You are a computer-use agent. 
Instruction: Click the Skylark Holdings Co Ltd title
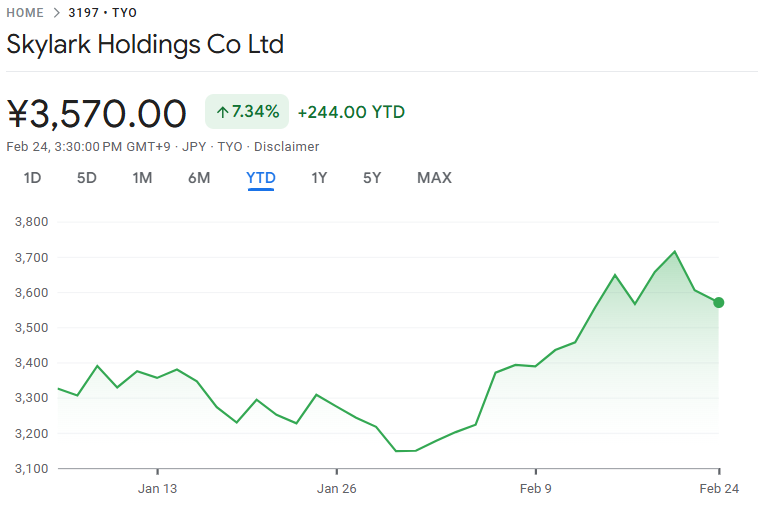145,45
